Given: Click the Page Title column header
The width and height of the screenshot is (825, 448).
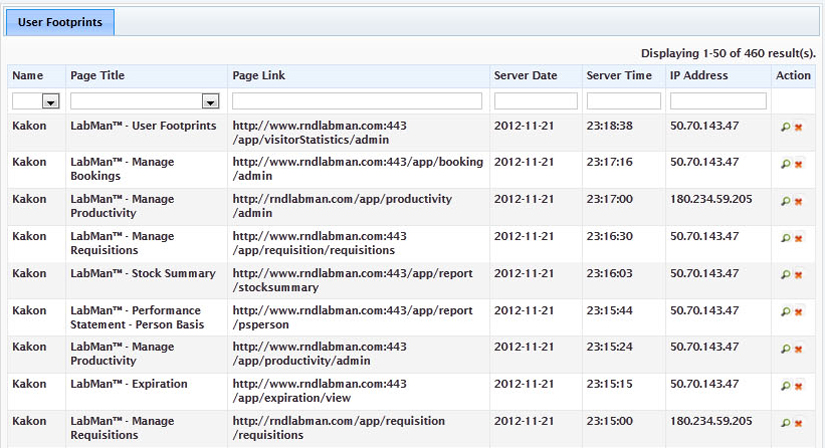Looking at the screenshot, I should coord(97,76).
